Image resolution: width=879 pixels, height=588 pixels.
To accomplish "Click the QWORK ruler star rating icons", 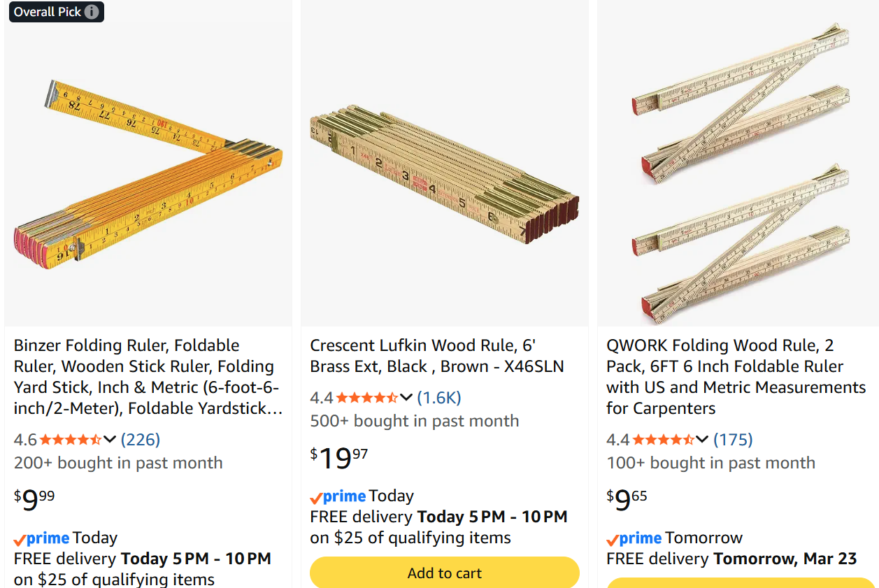I will [662, 440].
